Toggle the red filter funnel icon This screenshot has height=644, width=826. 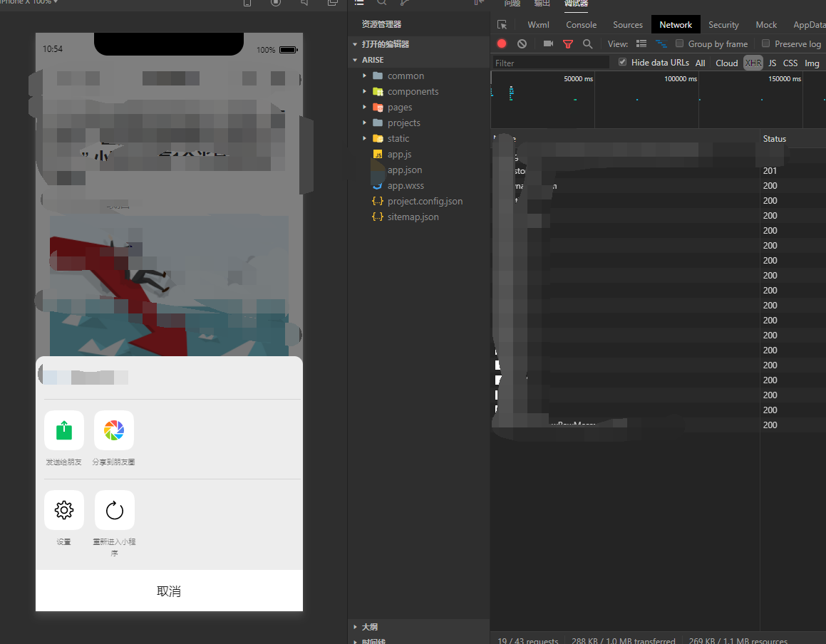568,44
